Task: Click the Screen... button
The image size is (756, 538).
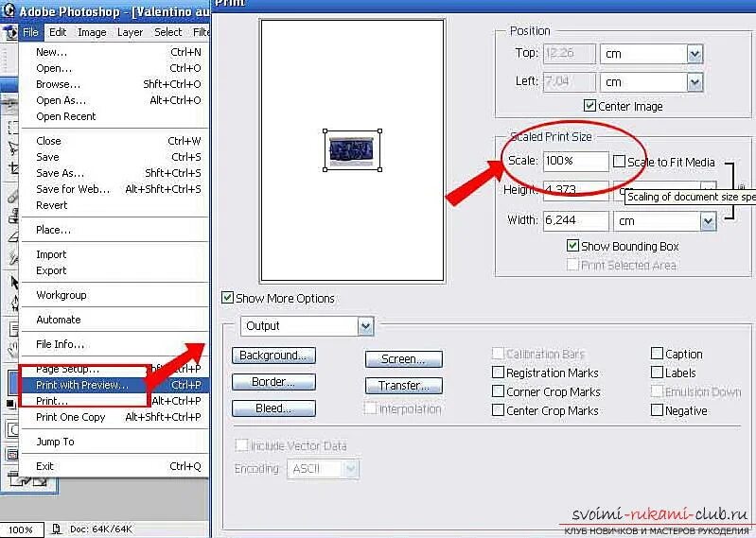Action: pos(404,359)
